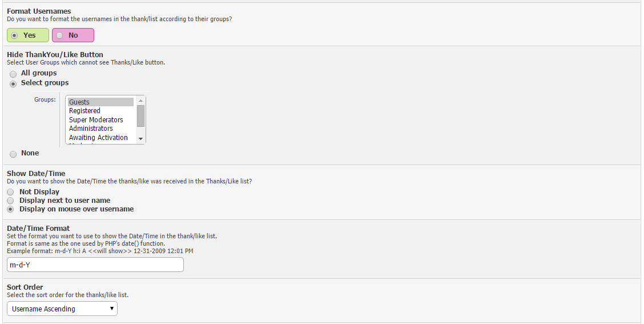
Task: Click the Date/Time Format text field
Action: pos(95,265)
